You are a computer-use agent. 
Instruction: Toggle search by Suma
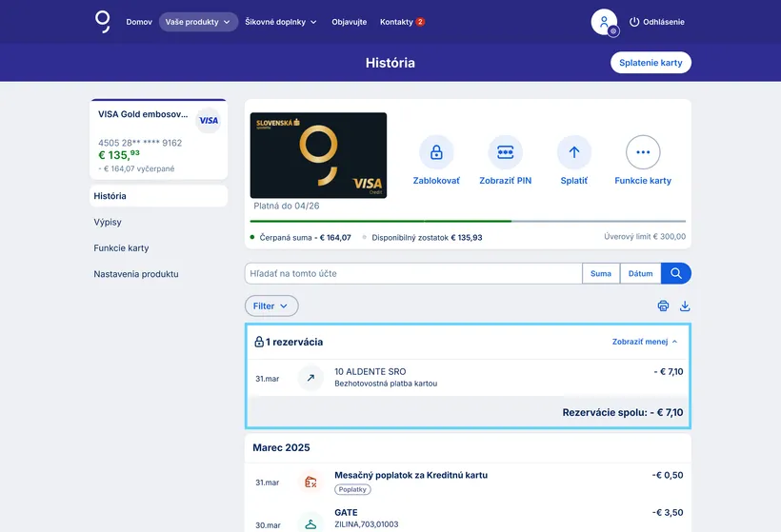pyautogui.click(x=601, y=273)
